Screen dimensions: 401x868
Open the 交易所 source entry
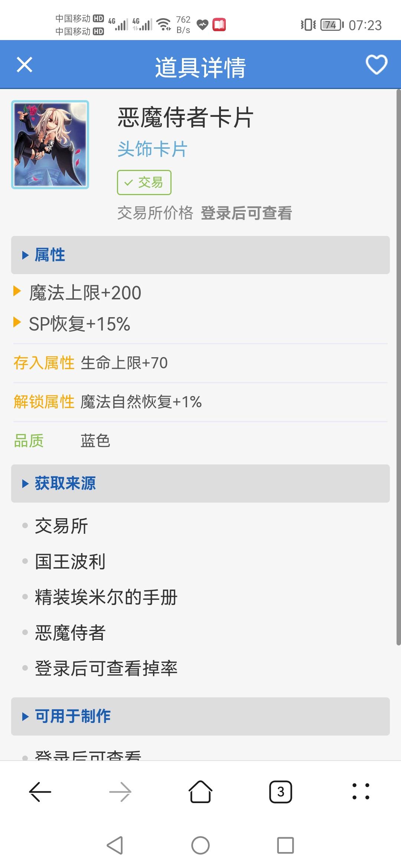point(61,526)
